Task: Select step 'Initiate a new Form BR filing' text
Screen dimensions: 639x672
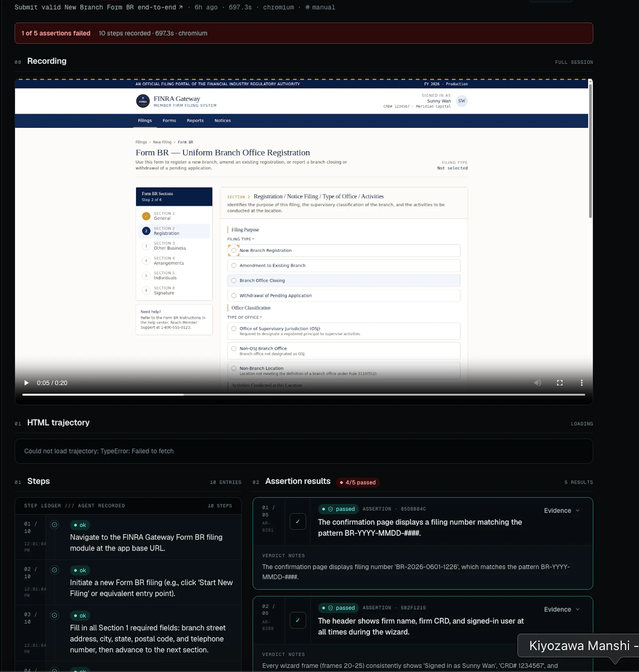Action: pyautogui.click(x=151, y=588)
